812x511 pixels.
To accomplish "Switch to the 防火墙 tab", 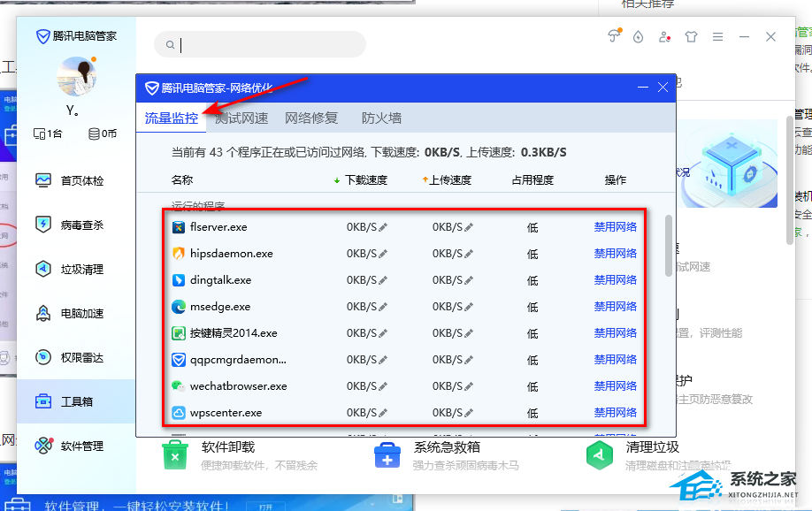I will [x=381, y=118].
